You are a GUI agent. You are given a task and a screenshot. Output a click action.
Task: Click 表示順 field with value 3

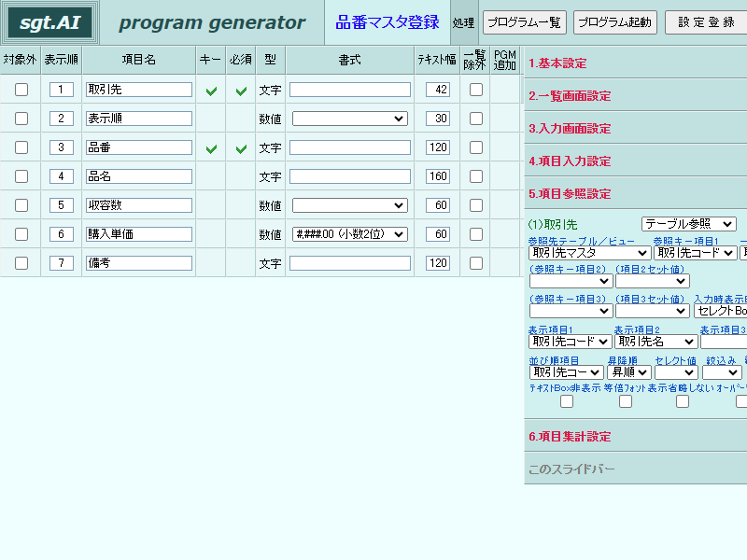(61, 147)
